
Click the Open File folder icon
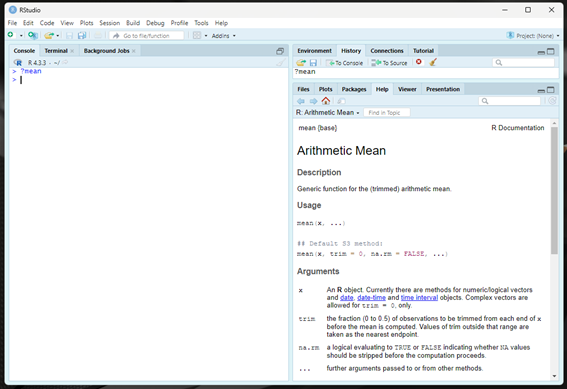[49, 35]
